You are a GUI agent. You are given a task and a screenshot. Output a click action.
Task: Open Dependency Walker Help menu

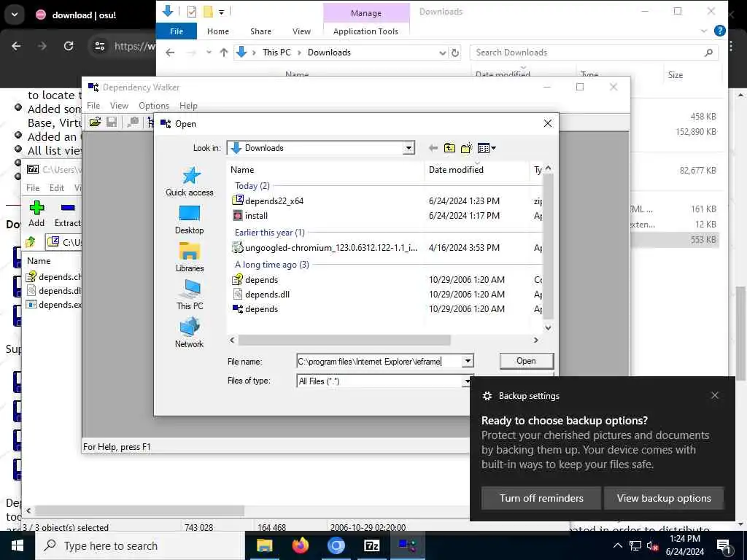[188, 106]
